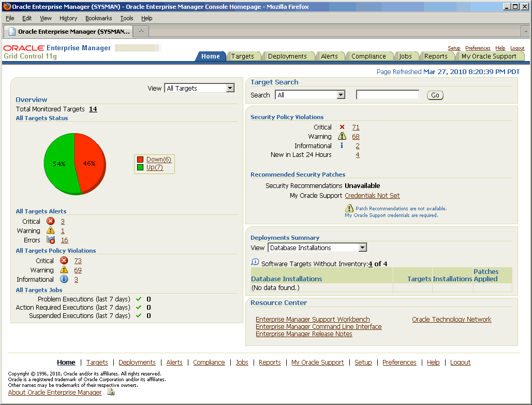
Task: Open Oracle Technology Network link
Action: click(x=452, y=319)
